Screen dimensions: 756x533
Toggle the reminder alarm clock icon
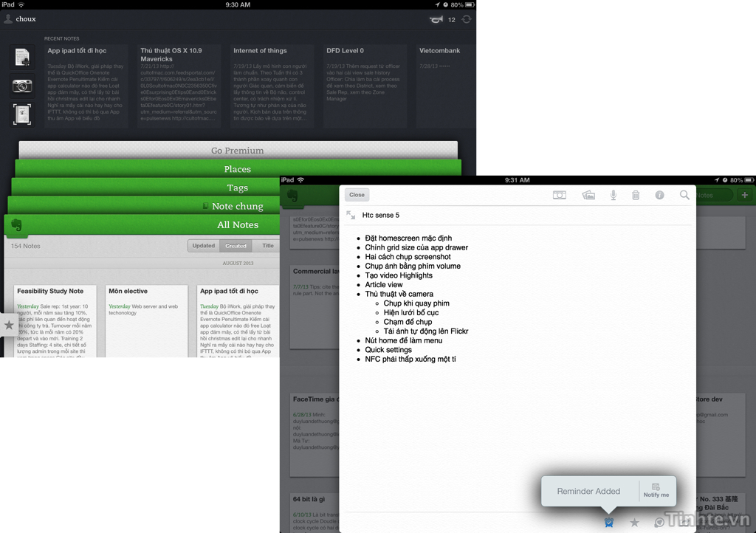pyautogui.click(x=609, y=522)
